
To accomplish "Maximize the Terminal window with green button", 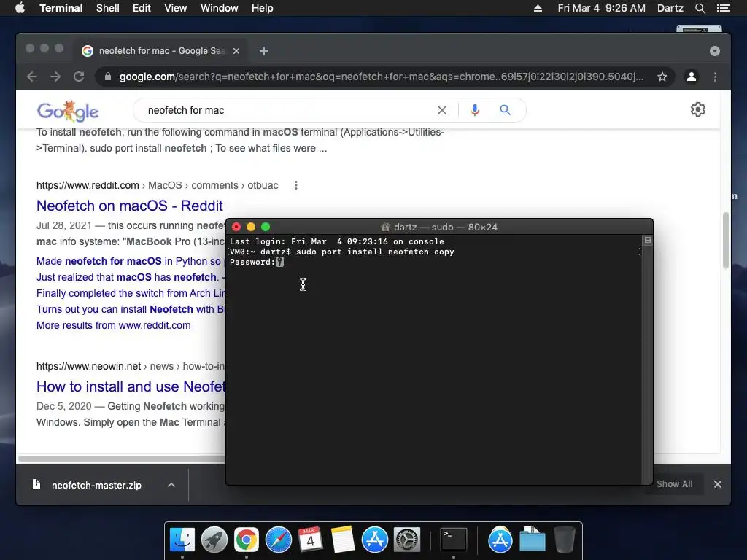I will [x=266, y=227].
